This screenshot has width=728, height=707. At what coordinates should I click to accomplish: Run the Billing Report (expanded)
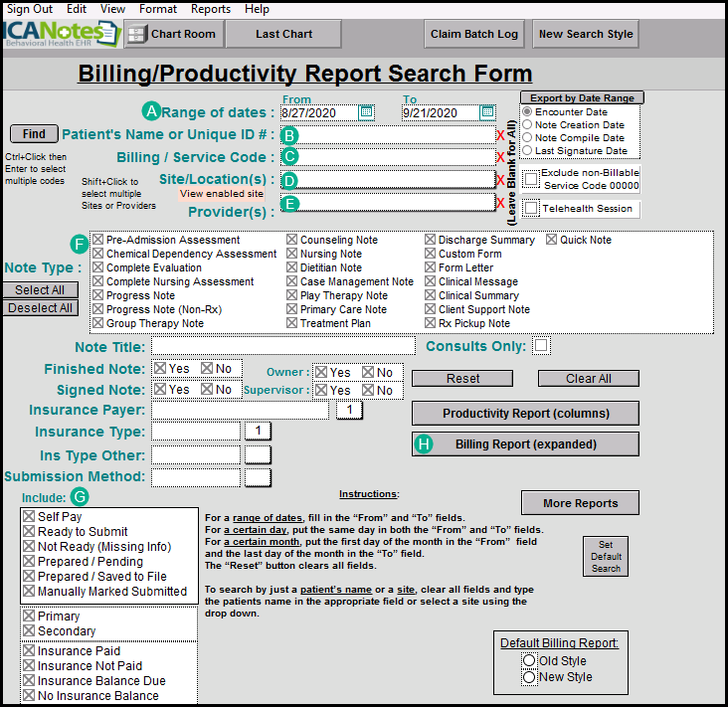(x=525, y=444)
